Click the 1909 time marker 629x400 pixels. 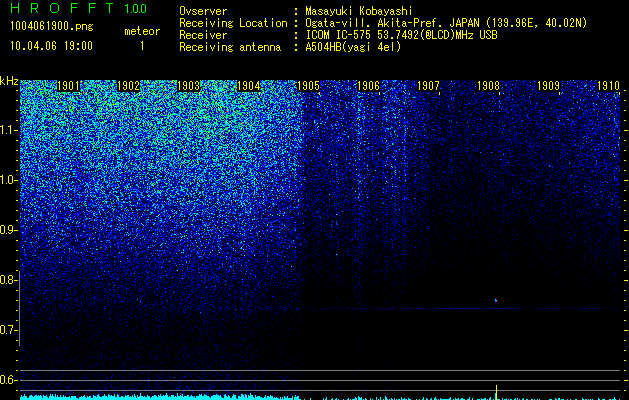pos(548,86)
